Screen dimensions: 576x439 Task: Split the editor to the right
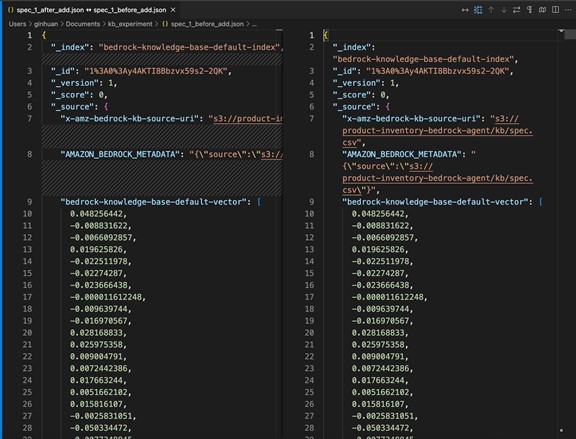point(555,10)
